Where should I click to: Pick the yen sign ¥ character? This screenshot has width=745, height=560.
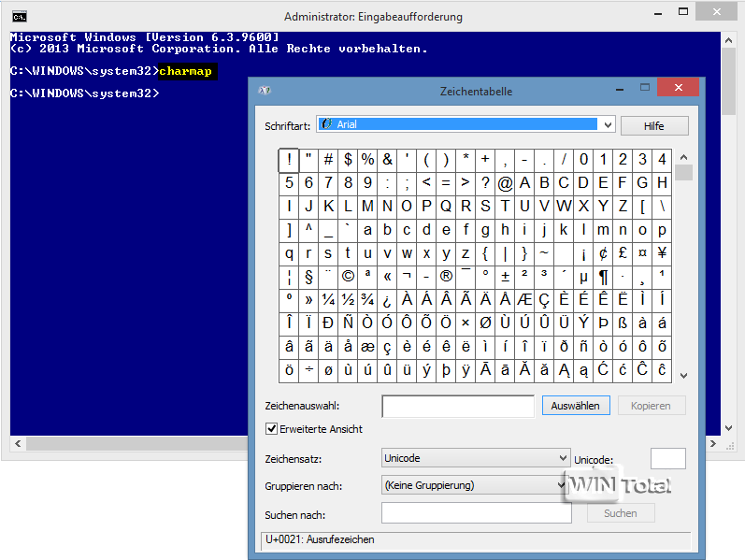(x=662, y=253)
